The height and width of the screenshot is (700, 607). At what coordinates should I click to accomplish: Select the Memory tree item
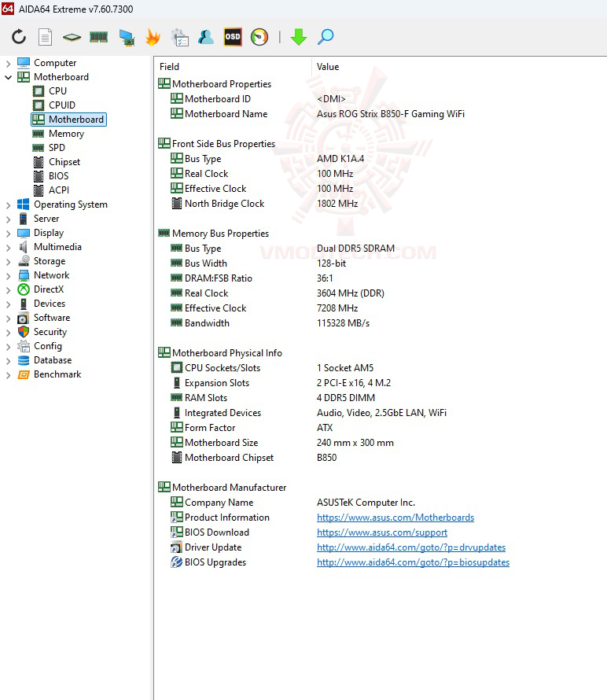point(66,134)
